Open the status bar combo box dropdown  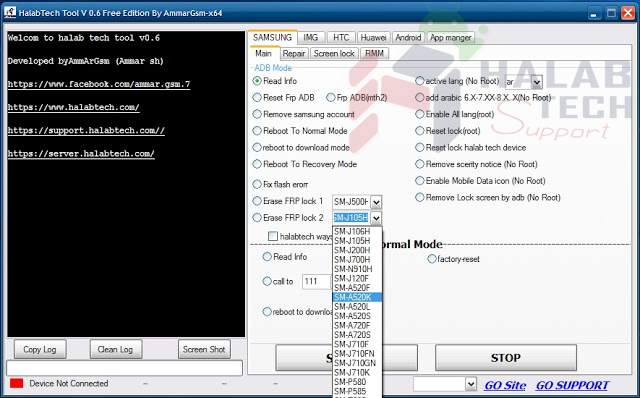point(471,384)
